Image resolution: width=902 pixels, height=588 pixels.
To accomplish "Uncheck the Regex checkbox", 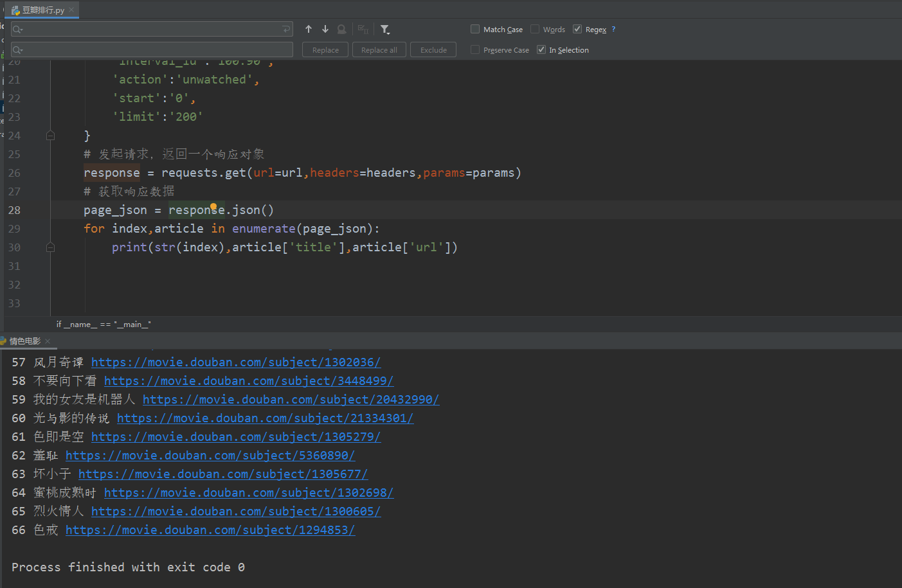I will point(577,29).
